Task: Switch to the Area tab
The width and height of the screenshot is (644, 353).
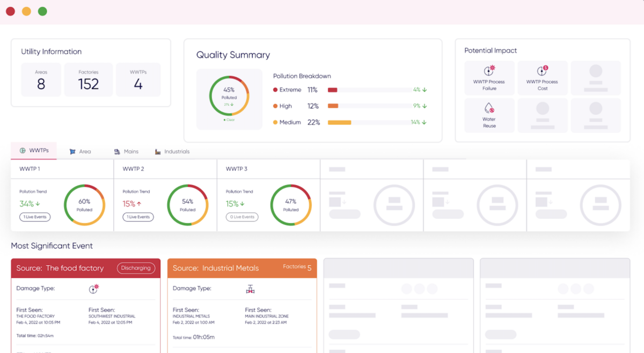Action: pos(80,151)
